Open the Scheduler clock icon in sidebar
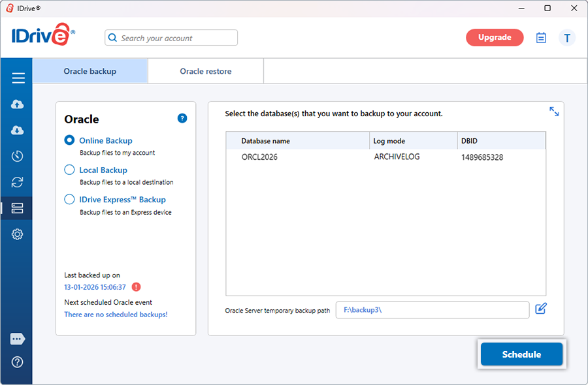 [x=18, y=156]
